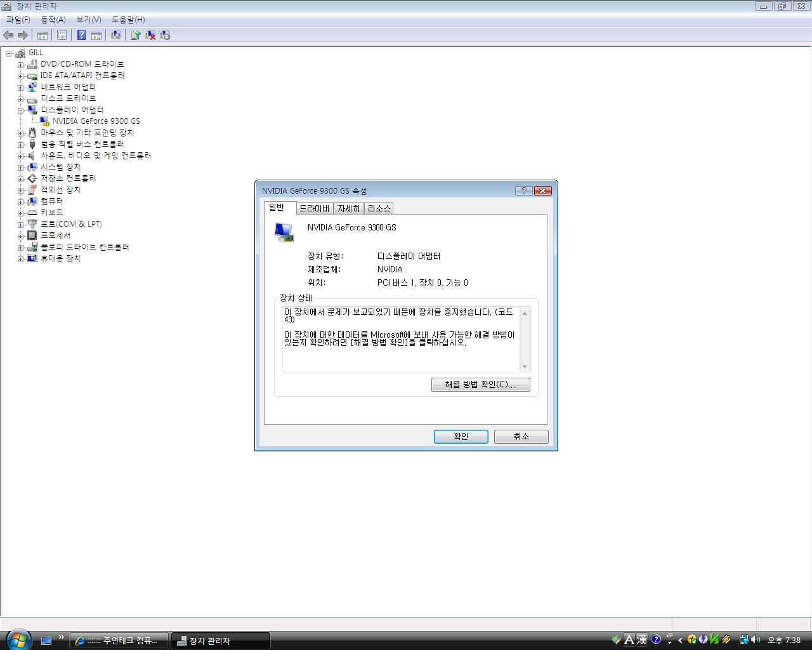
Task: Open the 동작(A) menu
Action: pos(53,20)
